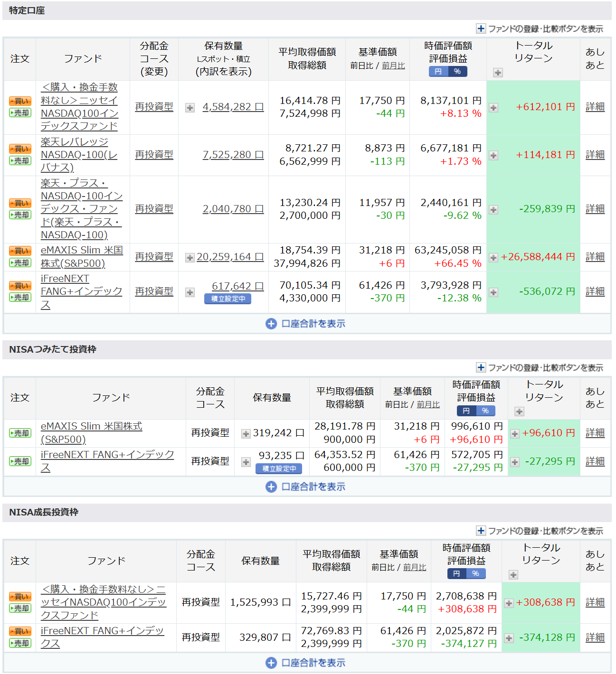616x674 pixels.
Task: Switch NISAつみたて投資枠 valuation display to percent
Action: 485,411
